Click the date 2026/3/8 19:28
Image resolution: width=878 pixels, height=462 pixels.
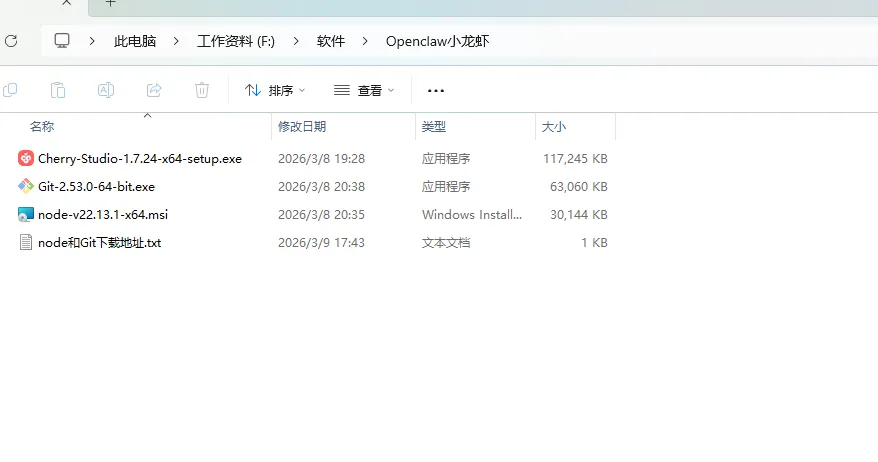coord(321,158)
